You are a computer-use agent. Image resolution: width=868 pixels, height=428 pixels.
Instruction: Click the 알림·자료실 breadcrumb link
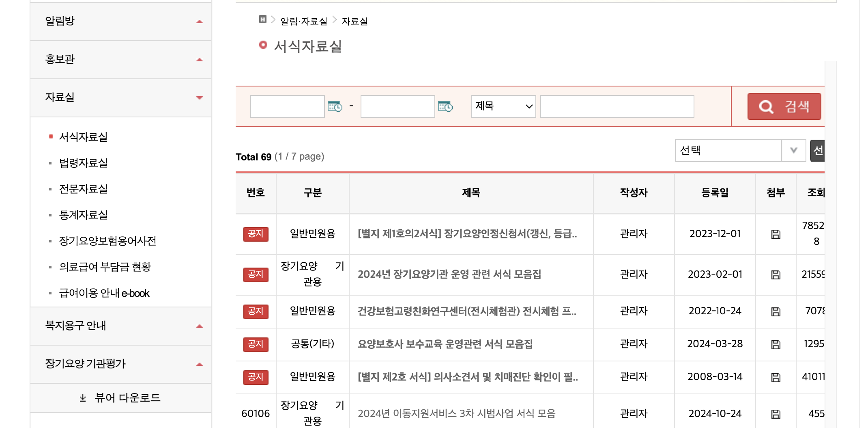click(303, 21)
